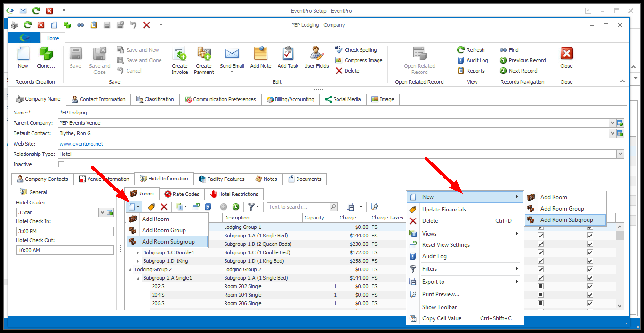Screen dimensions: 644x333
Task: Click the binoculars Find icon in quick access bar
Action: point(80,25)
